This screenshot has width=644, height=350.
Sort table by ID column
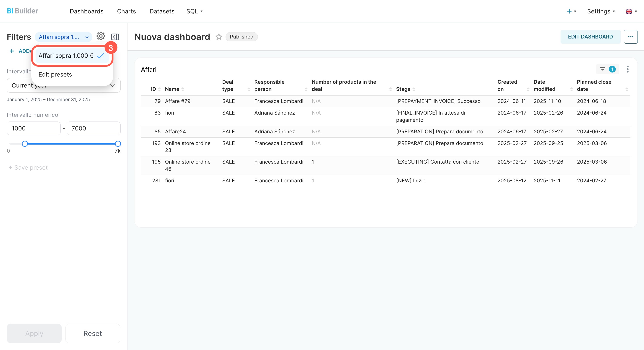(153, 89)
